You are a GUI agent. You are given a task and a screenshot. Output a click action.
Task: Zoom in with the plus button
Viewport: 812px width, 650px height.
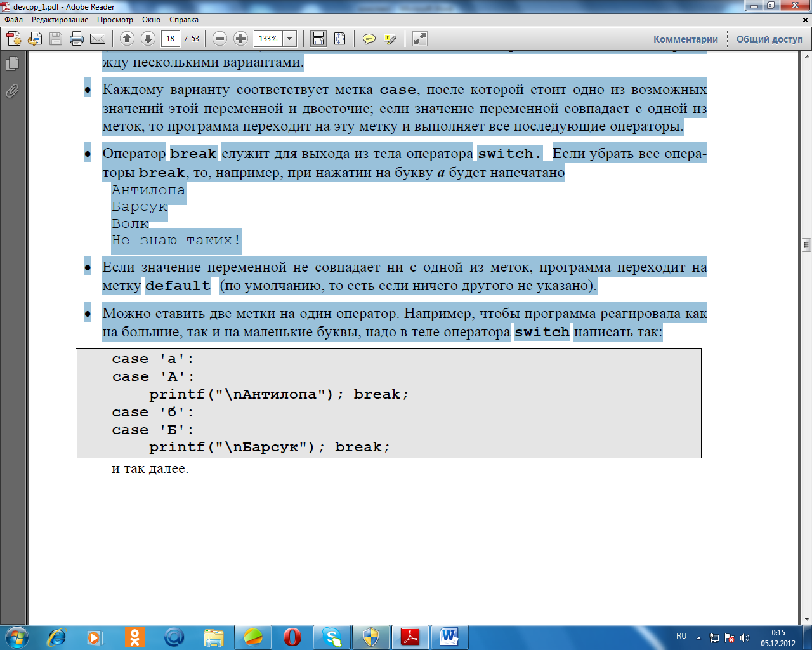point(240,39)
